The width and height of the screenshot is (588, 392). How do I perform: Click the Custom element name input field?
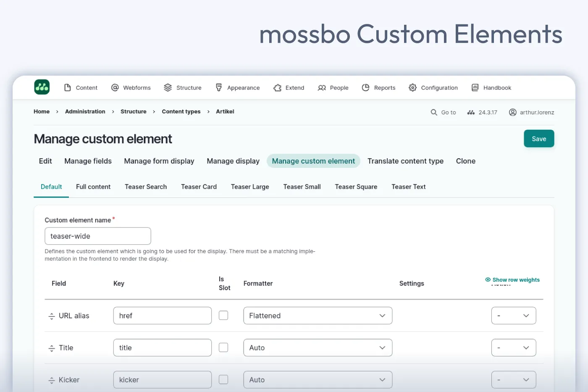(x=98, y=236)
